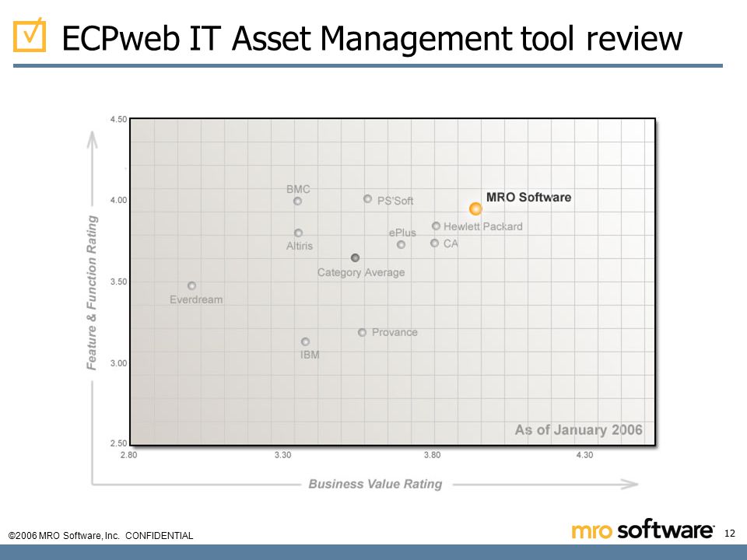This screenshot has width=747, height=560.
Task: Click the 3.00 y-axis value
Action: coord(118,363)
